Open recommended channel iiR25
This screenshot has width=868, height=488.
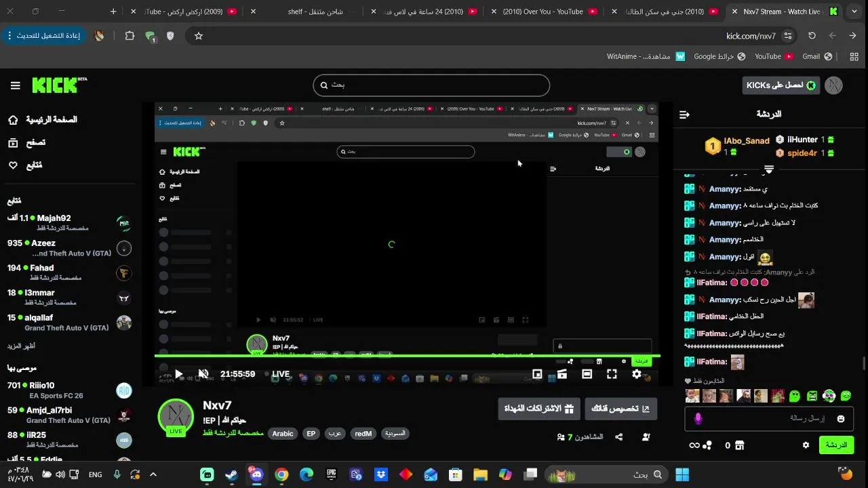click(68, 440)
